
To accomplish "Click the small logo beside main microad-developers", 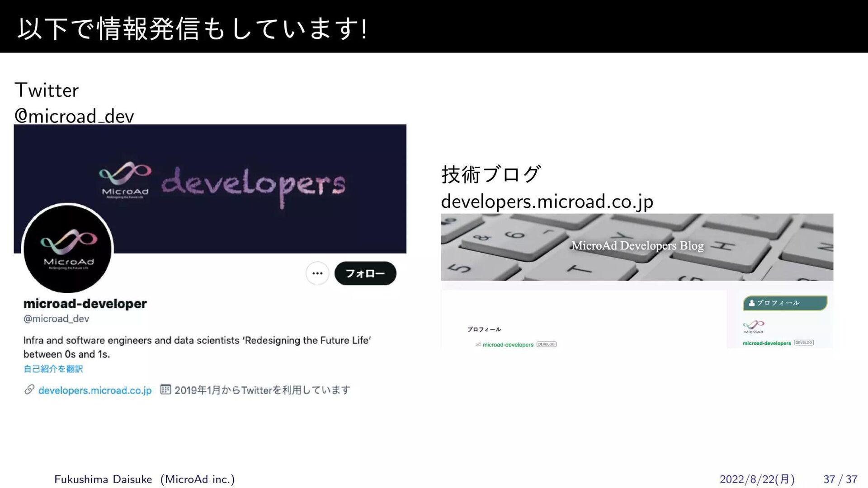I will point(478,344).
